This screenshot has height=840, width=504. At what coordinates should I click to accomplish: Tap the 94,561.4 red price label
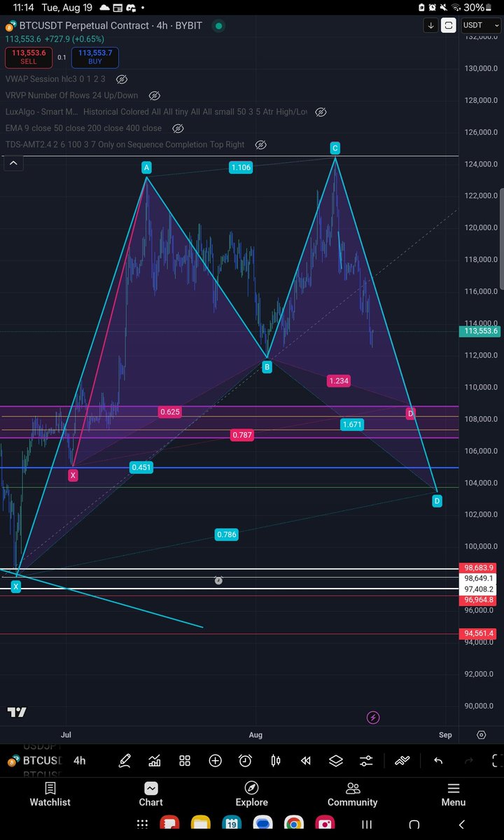tap(479, 633)
